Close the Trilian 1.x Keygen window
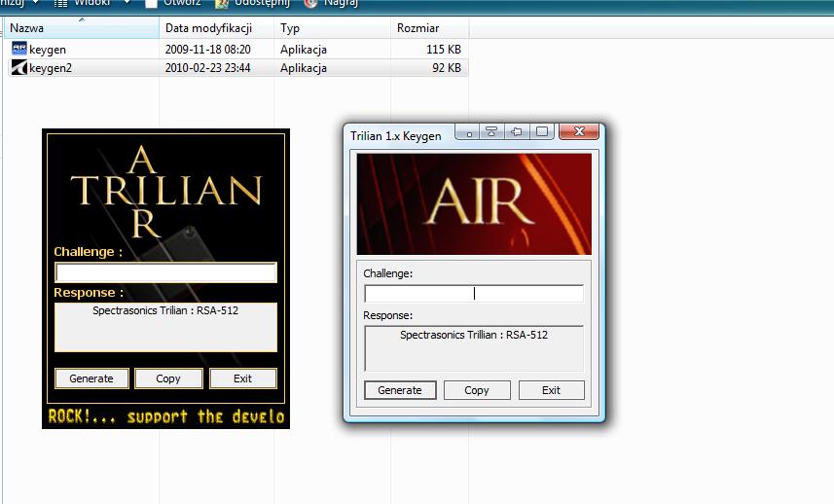The width and height of the screenshot is (834, 504). point(579,131)
